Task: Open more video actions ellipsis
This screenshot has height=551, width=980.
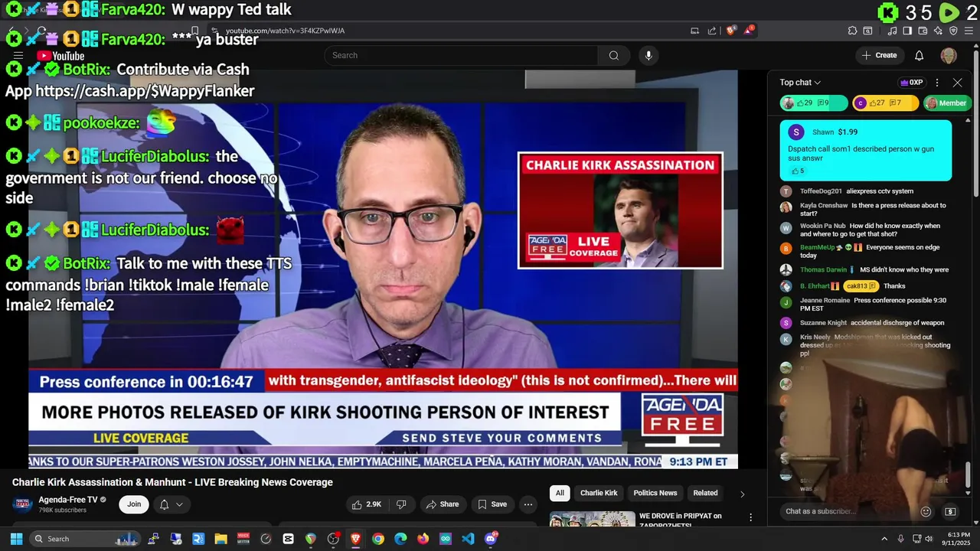Action: 528,504
